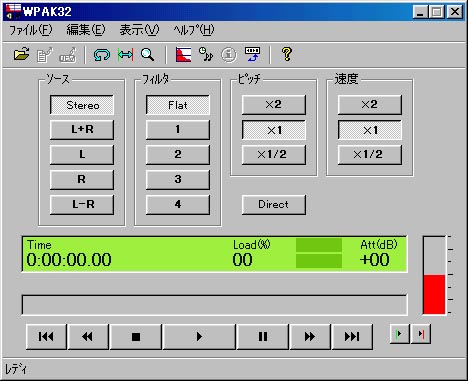Click the range selection arrows icon

click(x=125, y=54)
